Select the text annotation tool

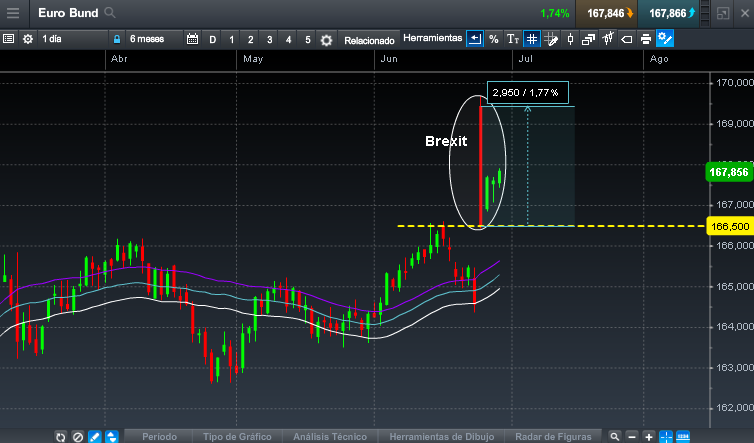tap(513, 39)
